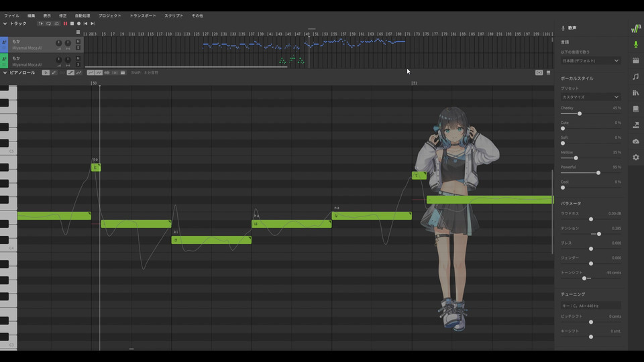Open the ファイル menu
This screenshot has height=362, width=644.
coord(11,15)
